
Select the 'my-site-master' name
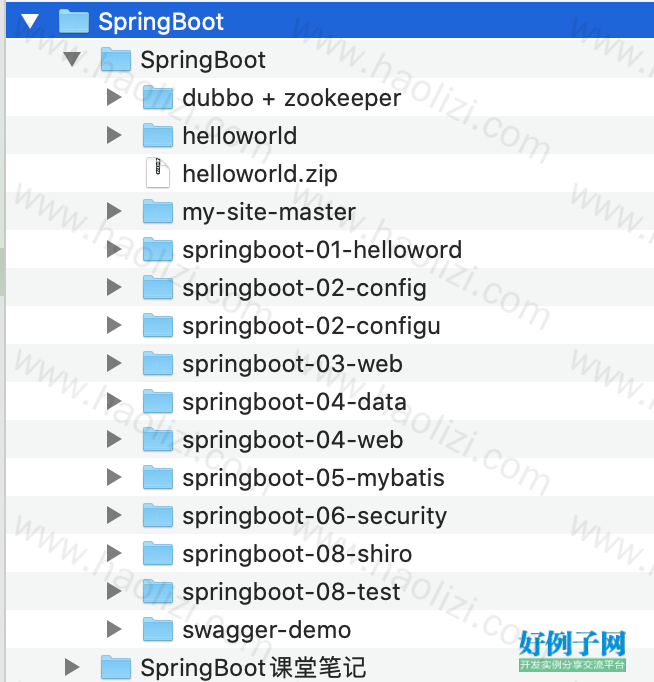[269, 212]
